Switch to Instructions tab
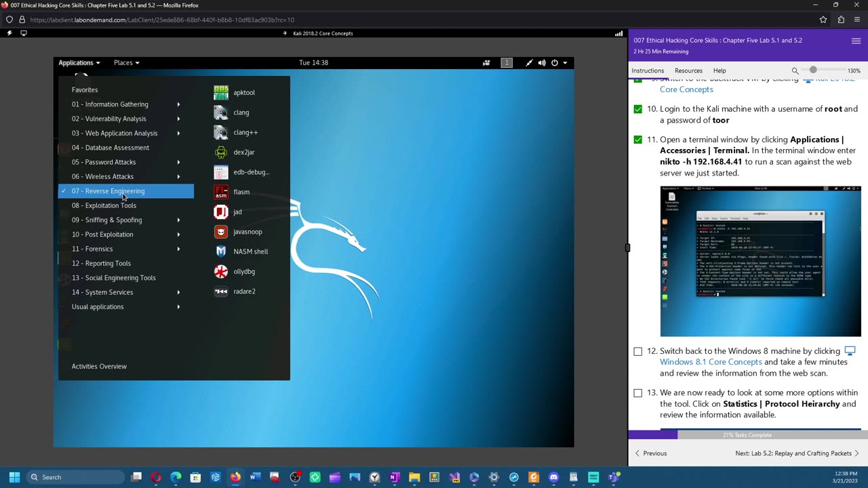Screen dimensions: 868x488 click(648, 70)
